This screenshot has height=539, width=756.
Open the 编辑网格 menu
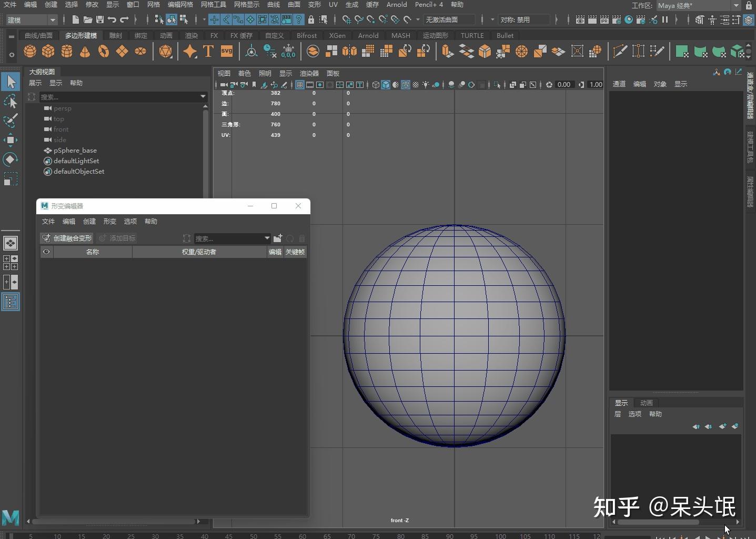click(180, 5)
